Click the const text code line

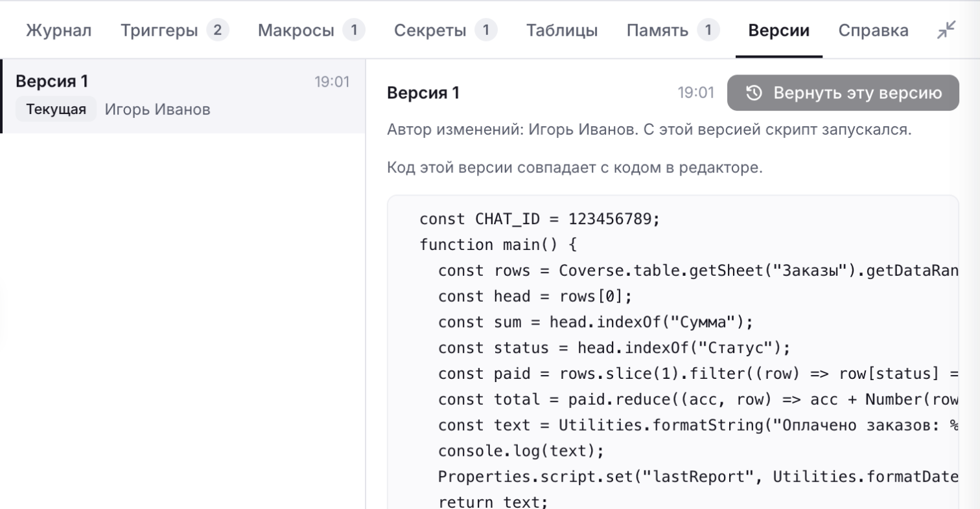pyautogui.click(x=698, y=425)
